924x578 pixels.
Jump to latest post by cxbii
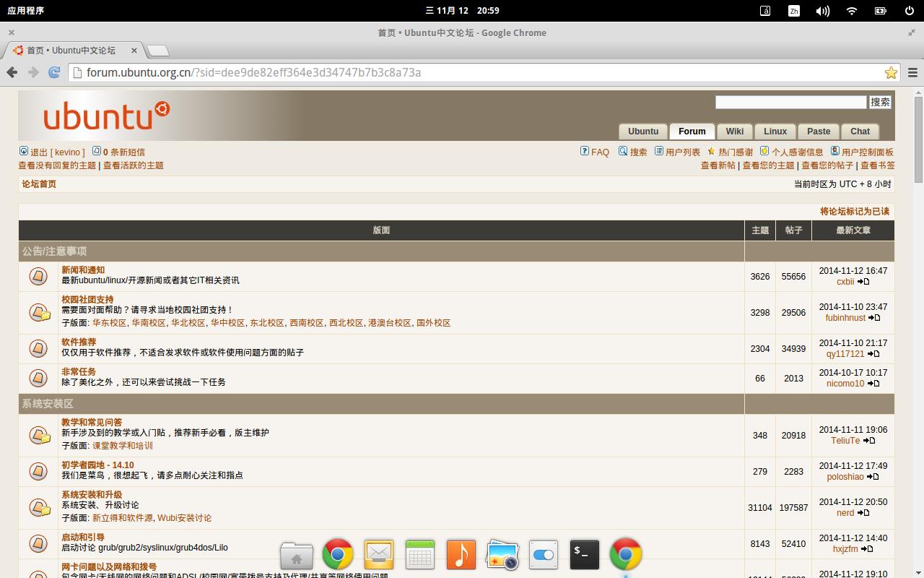863,282
